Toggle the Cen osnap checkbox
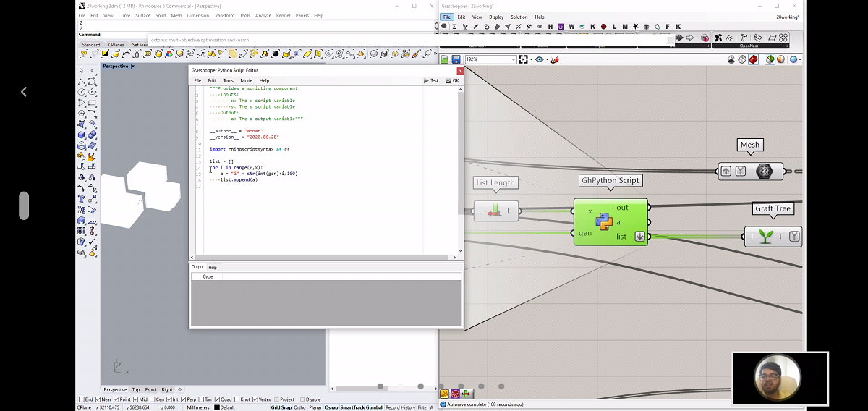The image size is (868, 411). (x=153, y=399)
